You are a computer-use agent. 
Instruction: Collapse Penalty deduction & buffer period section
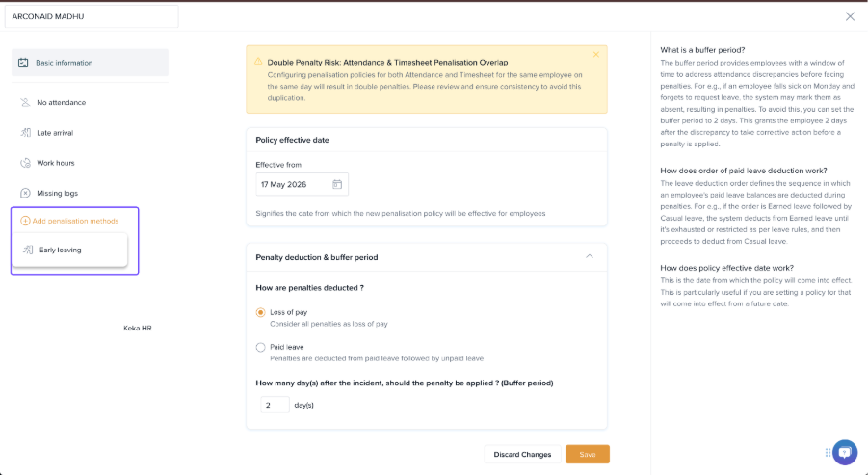[590, 257]
